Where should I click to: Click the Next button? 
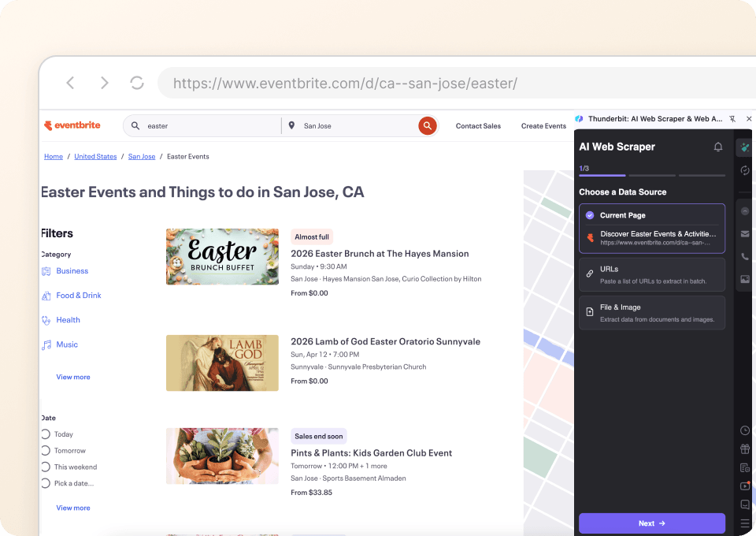point(651,523)
